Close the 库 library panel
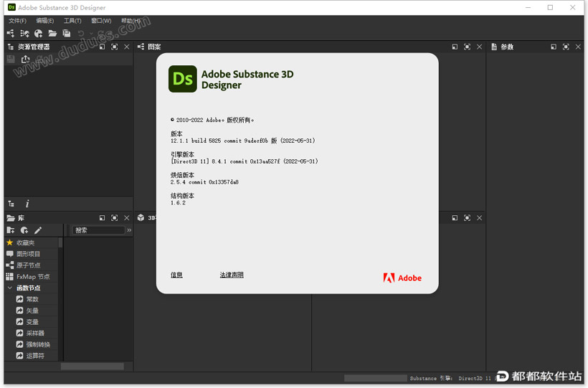Screen dimensions: 588x388 (127, 217)
